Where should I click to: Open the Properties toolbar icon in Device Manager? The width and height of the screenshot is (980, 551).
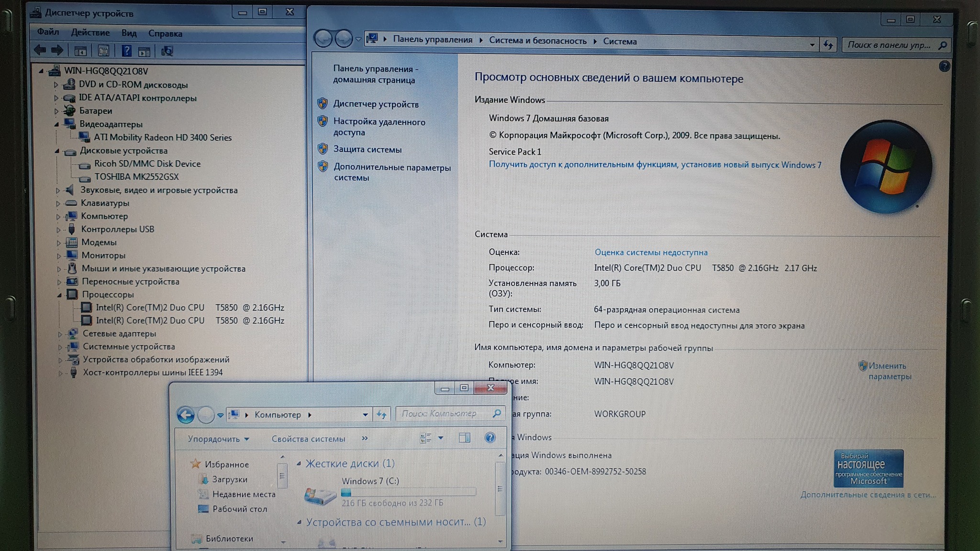click(103, 51)
